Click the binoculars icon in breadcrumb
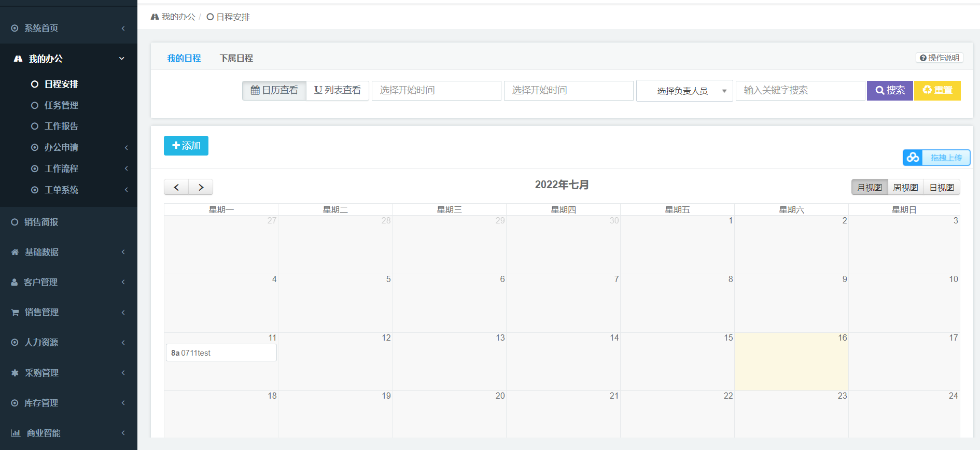 (x=155, y=17)
